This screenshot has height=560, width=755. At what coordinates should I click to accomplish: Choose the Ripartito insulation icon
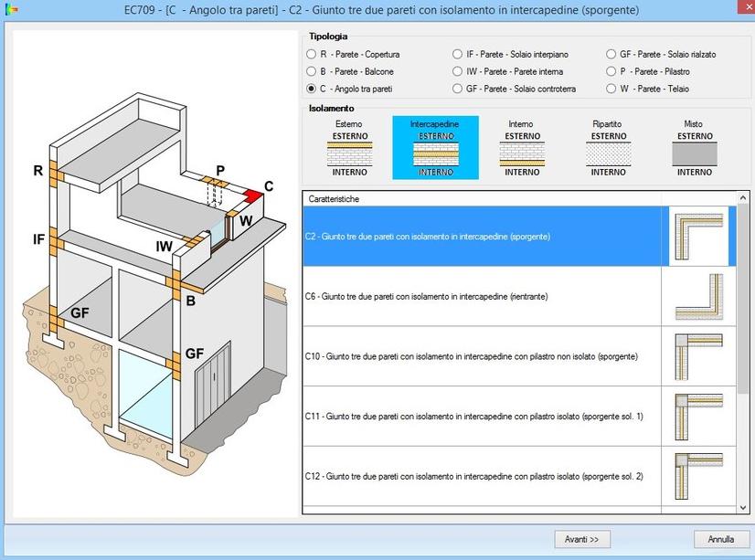pyautogui.click(x=608, y=153)
